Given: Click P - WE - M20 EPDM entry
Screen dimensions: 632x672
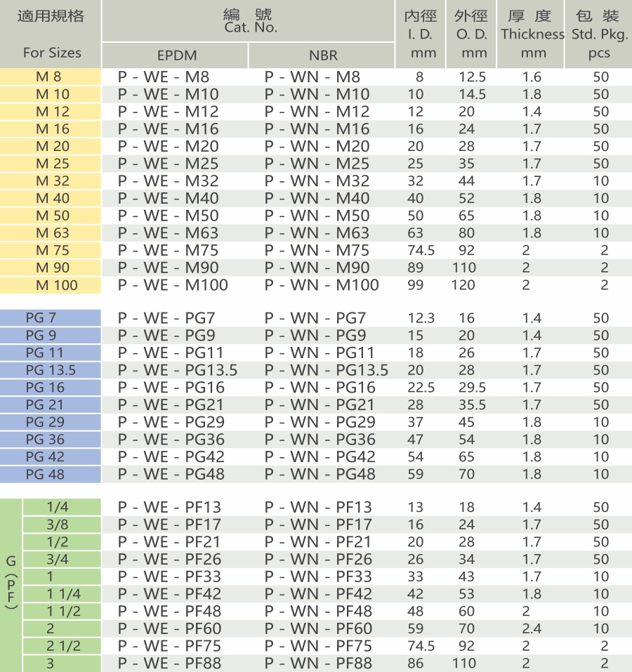Looking at the screenshot, I should pos(169,147).
